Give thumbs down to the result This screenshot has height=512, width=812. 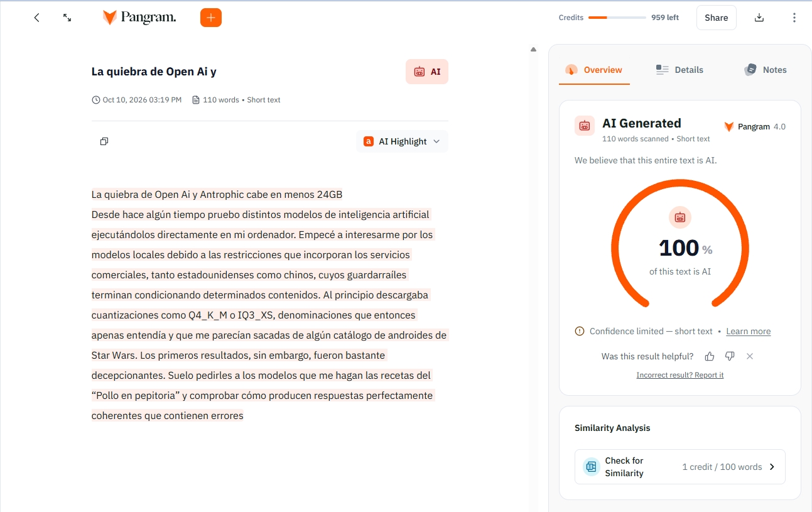[x=730, y=356]
